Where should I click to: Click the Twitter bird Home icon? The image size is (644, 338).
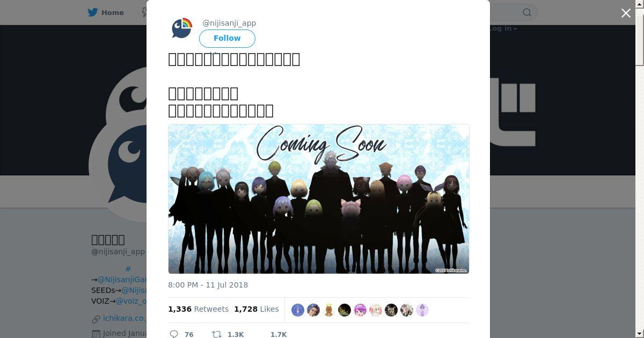click(x=94, y=12)
